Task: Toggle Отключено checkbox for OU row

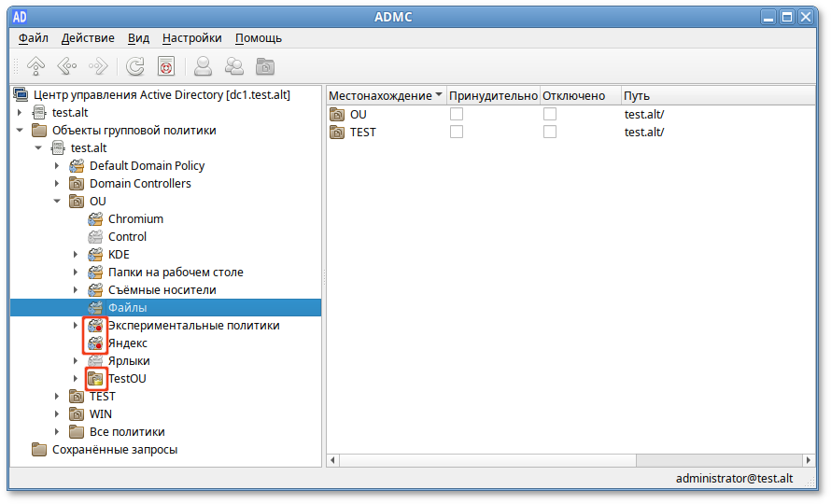Action: [x=550, y=114]
